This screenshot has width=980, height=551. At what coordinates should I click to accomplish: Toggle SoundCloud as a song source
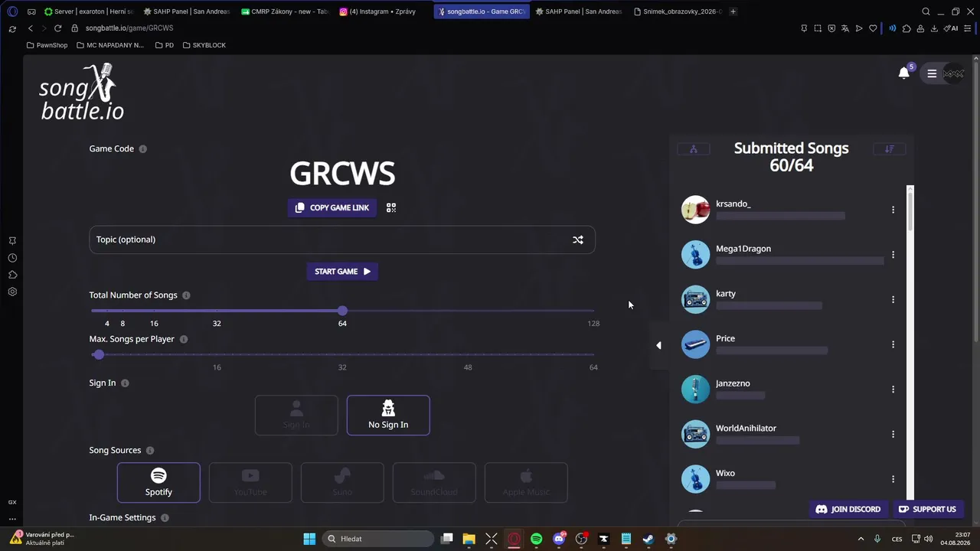point(434,482)
